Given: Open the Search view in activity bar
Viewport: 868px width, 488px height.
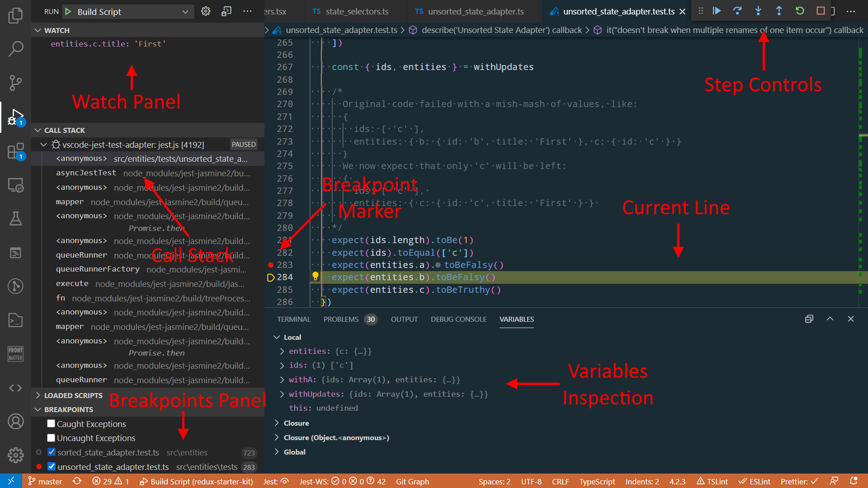Looking at the screenshot, I should tap(15, 49).
